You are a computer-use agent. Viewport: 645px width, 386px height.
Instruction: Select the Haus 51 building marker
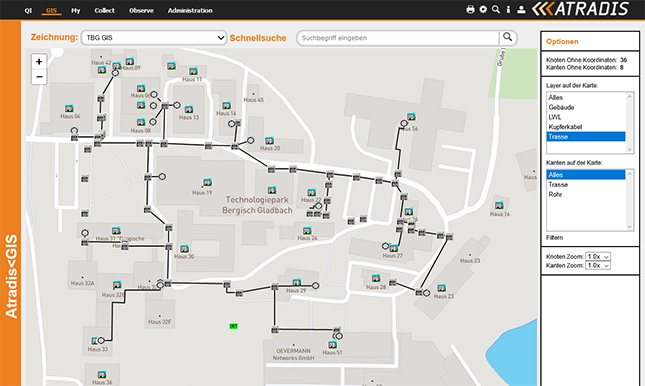332,344
